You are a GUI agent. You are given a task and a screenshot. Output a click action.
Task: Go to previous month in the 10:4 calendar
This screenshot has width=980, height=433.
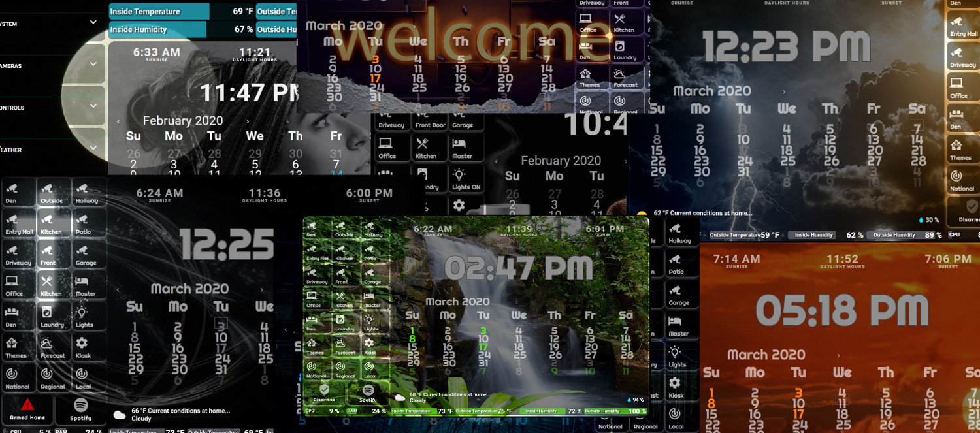(x=496, y=161)
